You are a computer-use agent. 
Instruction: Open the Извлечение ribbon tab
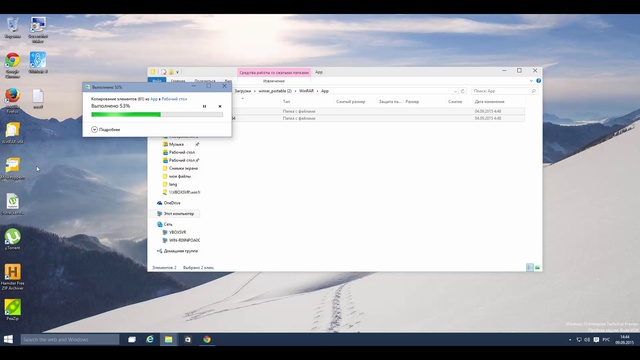[274, 81]
